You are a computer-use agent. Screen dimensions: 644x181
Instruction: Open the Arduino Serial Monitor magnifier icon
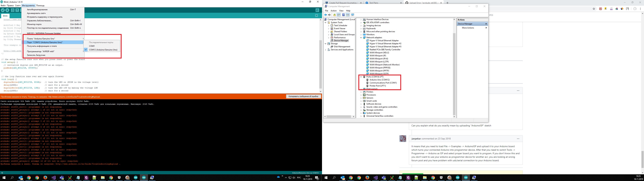[x=317, y=10]
